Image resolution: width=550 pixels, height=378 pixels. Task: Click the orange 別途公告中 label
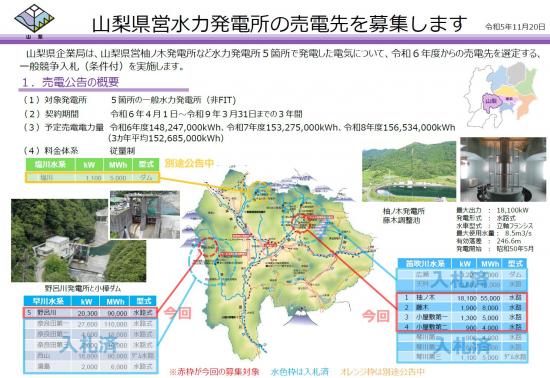tap(189, 163)
